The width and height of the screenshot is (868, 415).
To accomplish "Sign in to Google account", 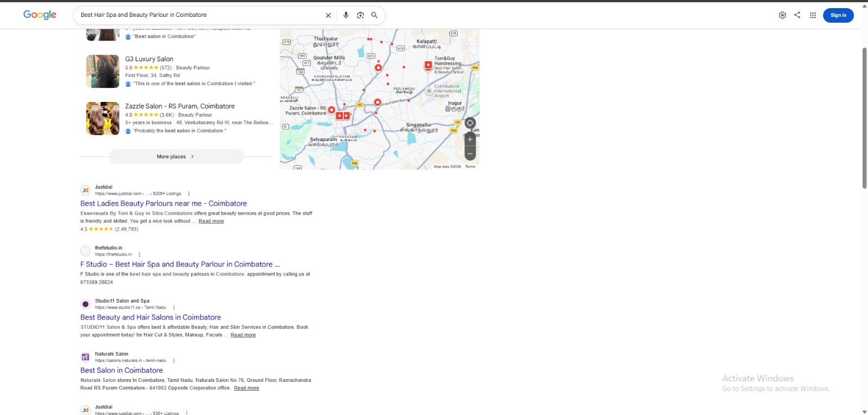I will click(838, 15).
